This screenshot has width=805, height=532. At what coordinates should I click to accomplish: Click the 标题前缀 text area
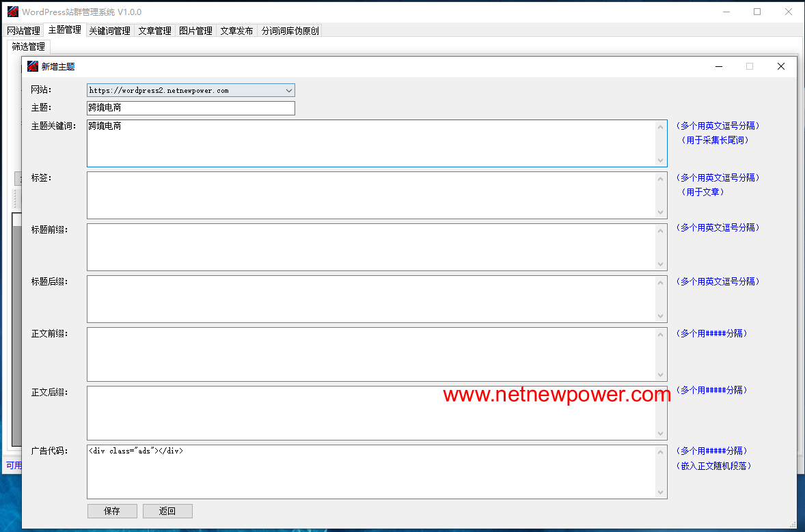[377, 247]
